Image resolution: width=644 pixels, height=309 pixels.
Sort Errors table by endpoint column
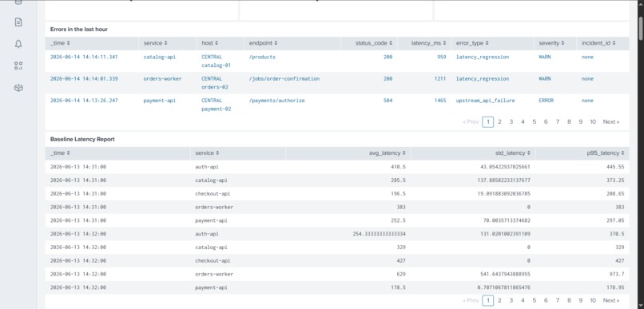click(x=263, y=43)
